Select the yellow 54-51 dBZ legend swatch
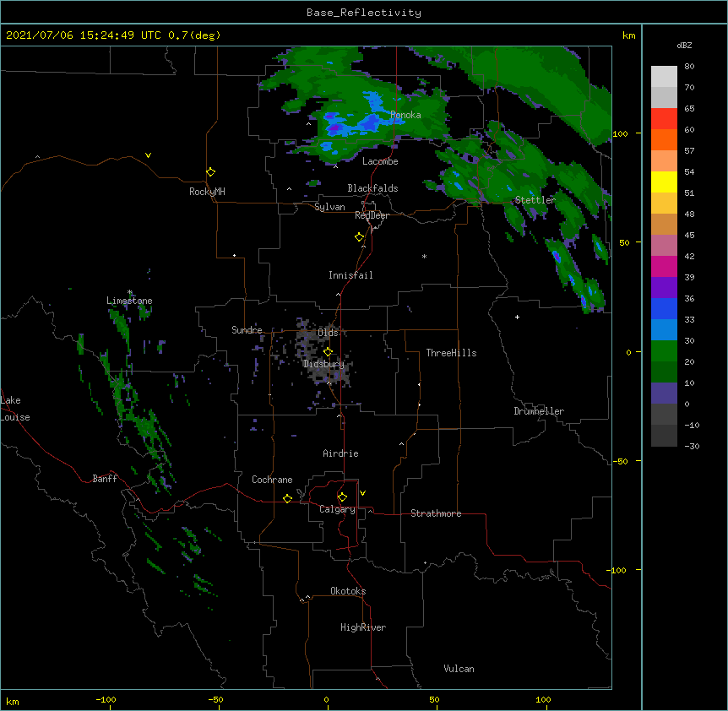 [x=664, y=182]
